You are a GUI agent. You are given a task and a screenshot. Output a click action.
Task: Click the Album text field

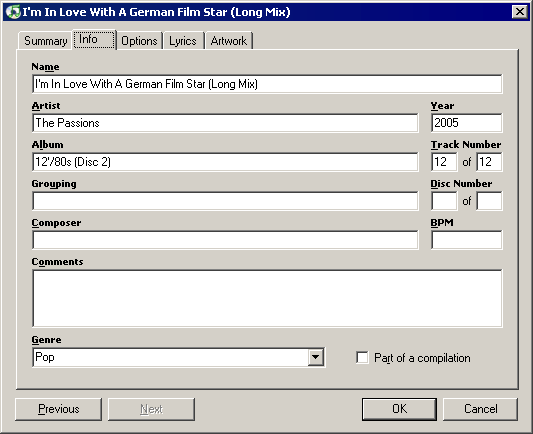click(x=225, y=162)
